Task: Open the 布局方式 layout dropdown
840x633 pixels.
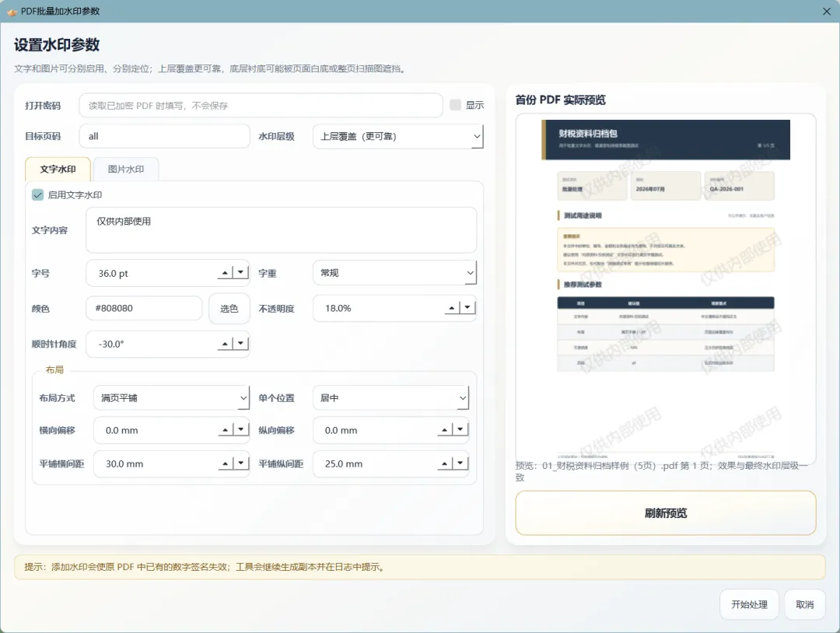Action: coord(171,398)
